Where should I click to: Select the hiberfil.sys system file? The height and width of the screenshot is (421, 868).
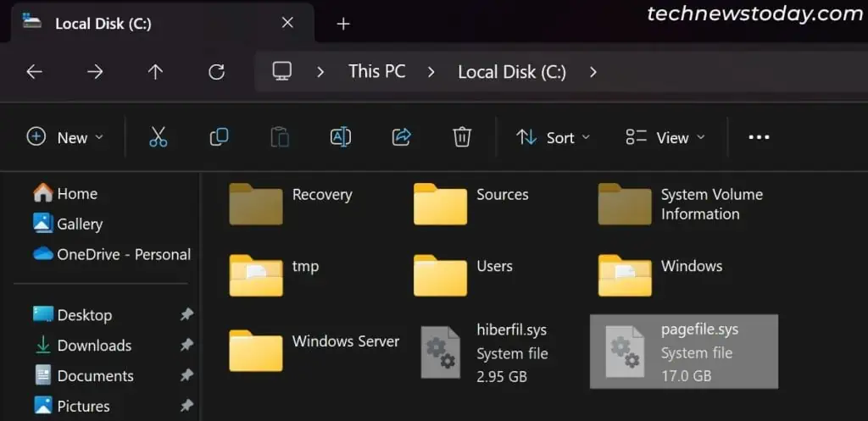pos(483,352)
